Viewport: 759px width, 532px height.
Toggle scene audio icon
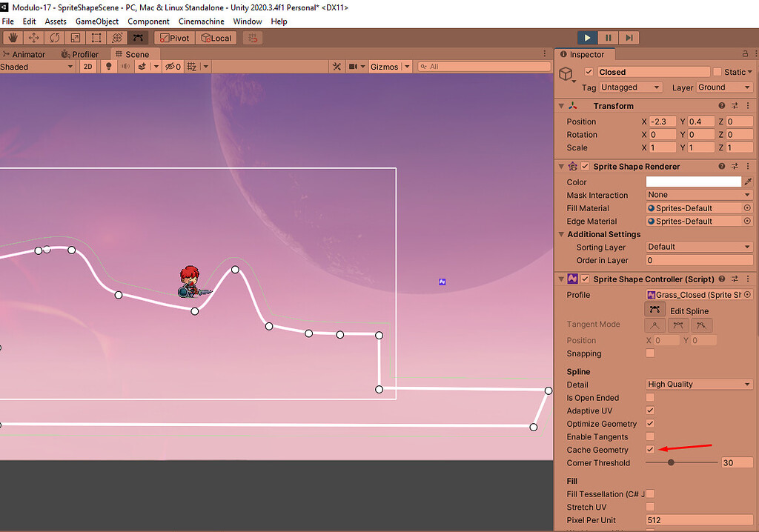pyautogui.click(x=125, y=66)
